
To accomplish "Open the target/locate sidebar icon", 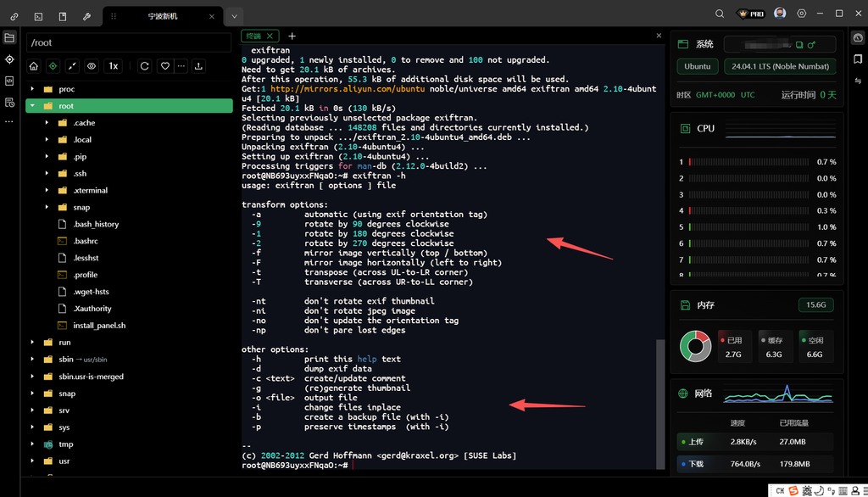I will pyautogui.click(x=9, y=59).
